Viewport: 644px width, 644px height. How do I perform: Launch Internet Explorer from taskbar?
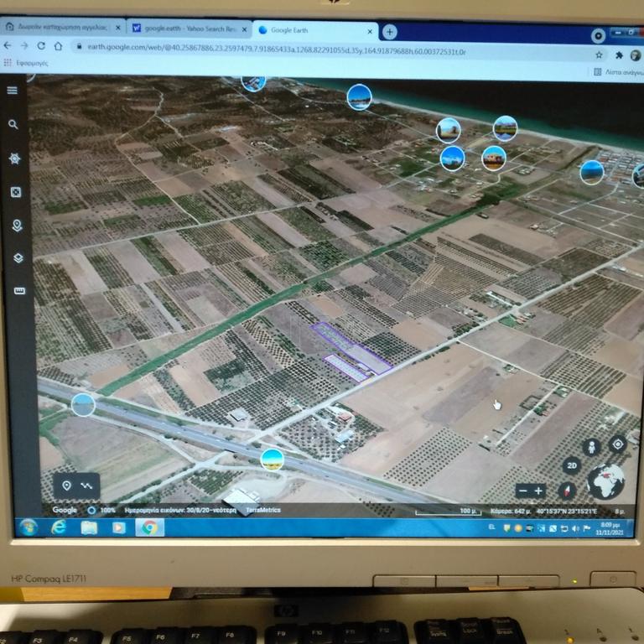click(60, 527)
